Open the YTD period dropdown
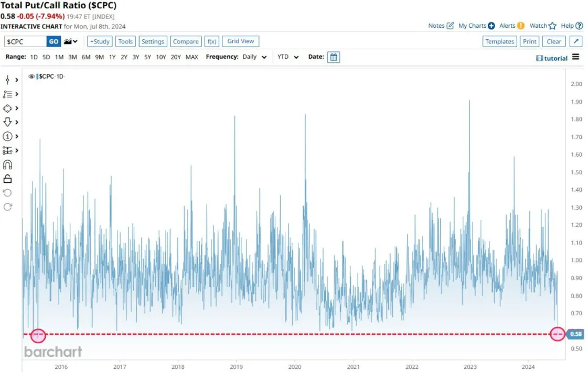588x373 pixels. 287,57
